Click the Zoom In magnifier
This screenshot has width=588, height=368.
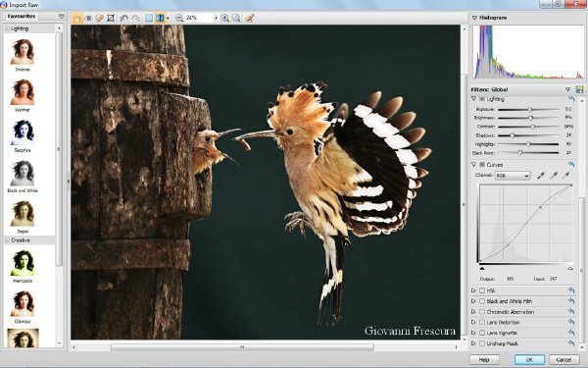point(225,18)
